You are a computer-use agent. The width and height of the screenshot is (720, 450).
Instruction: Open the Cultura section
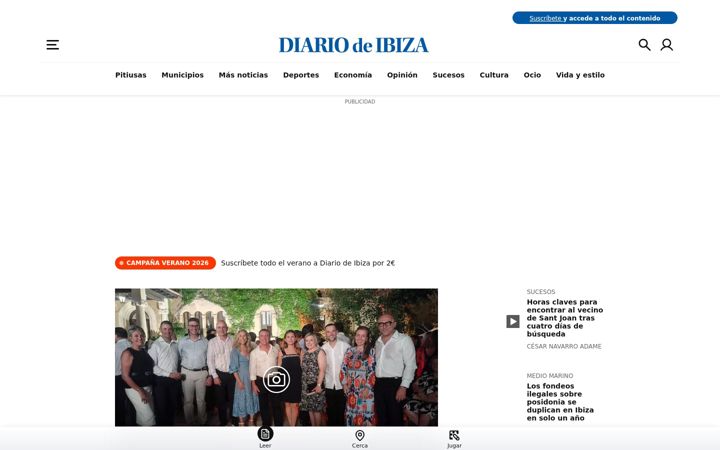pos(494,75)
